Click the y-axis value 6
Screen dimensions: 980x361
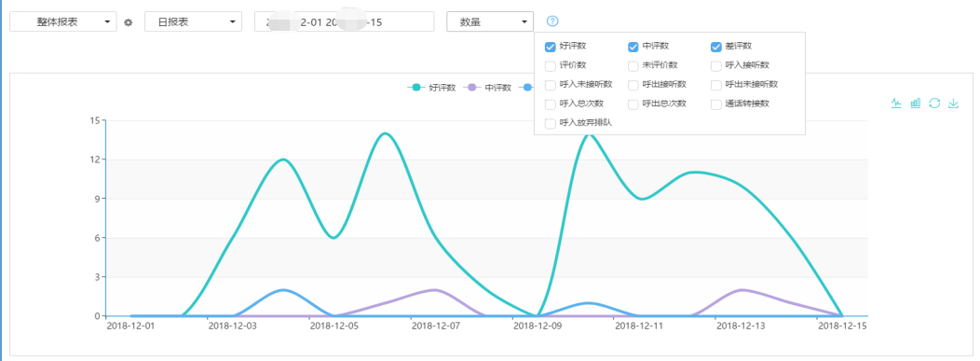[97, 238]
